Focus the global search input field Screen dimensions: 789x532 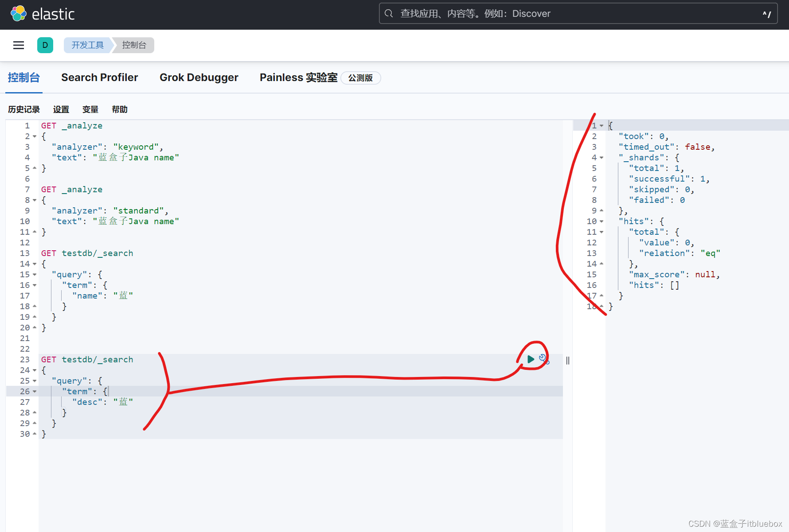(576, 14)
